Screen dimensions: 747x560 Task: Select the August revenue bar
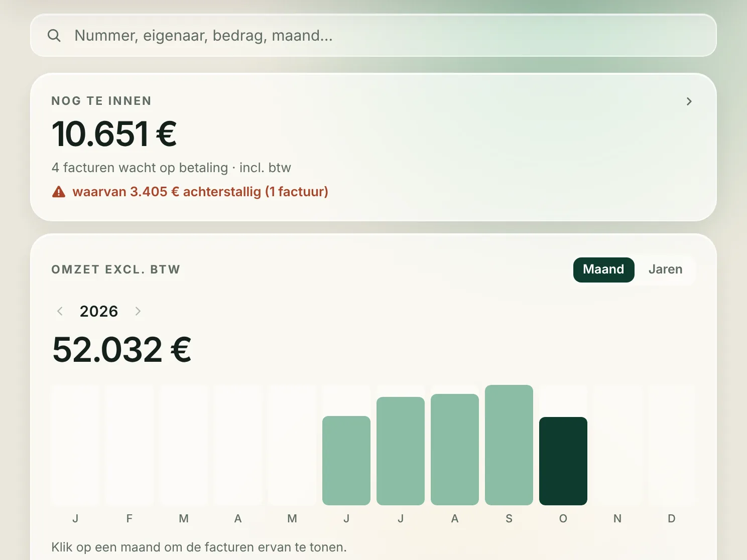tap(455, 449)
